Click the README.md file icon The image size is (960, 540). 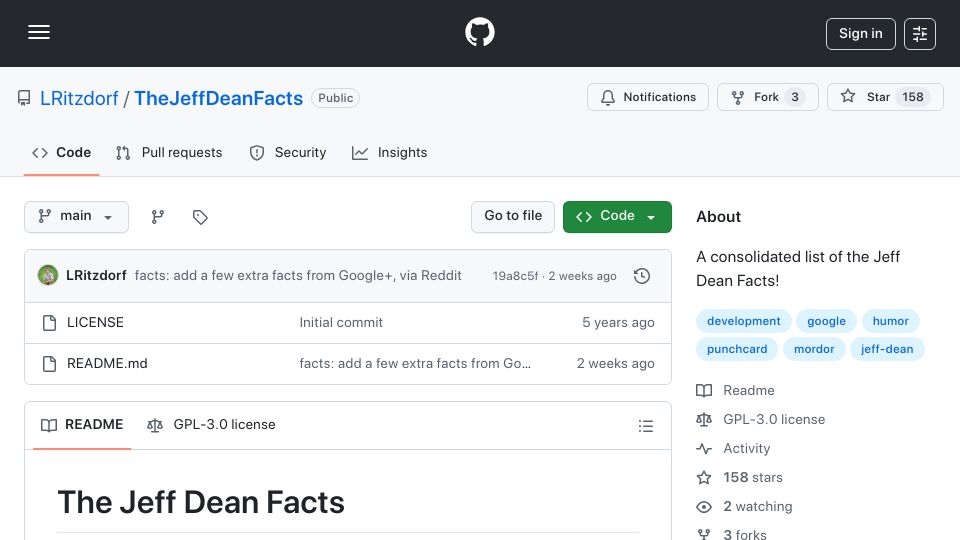coord(50,364)
